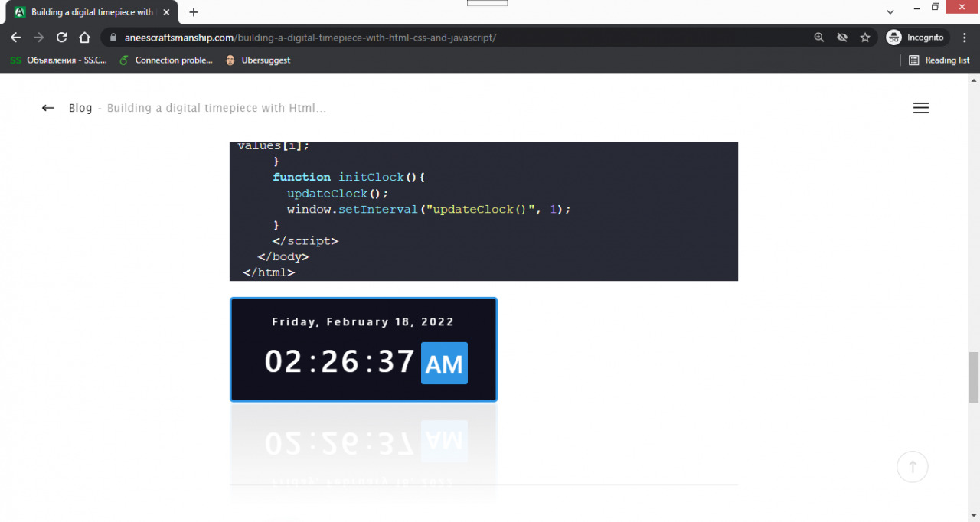Expand the site hamburger navigation menu

pyautogui.click(x=921, y=108)
